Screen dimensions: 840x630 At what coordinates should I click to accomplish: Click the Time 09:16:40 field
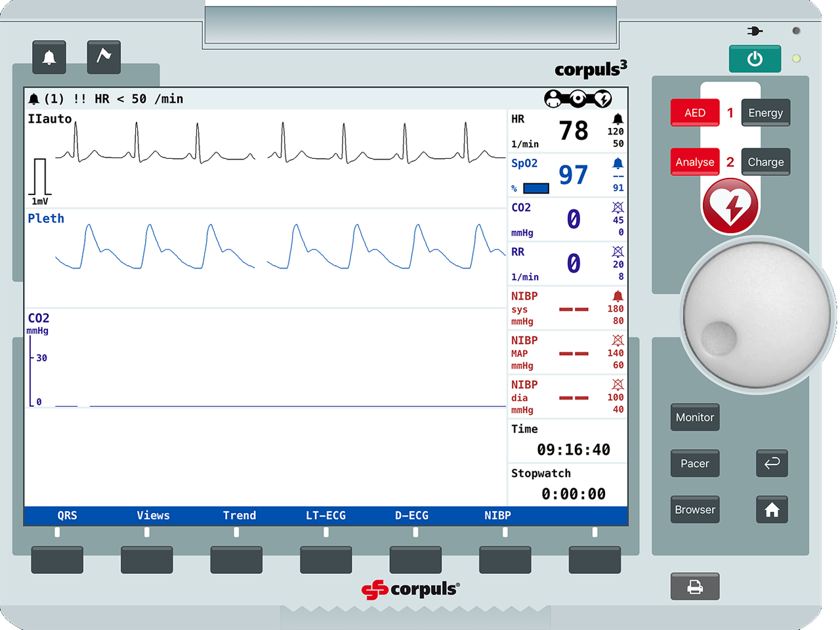[568, 440]
